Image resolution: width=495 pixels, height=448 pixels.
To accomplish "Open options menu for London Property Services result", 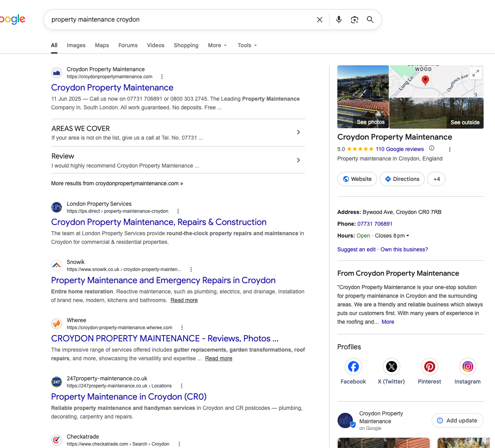I will [x=178, y=211].
